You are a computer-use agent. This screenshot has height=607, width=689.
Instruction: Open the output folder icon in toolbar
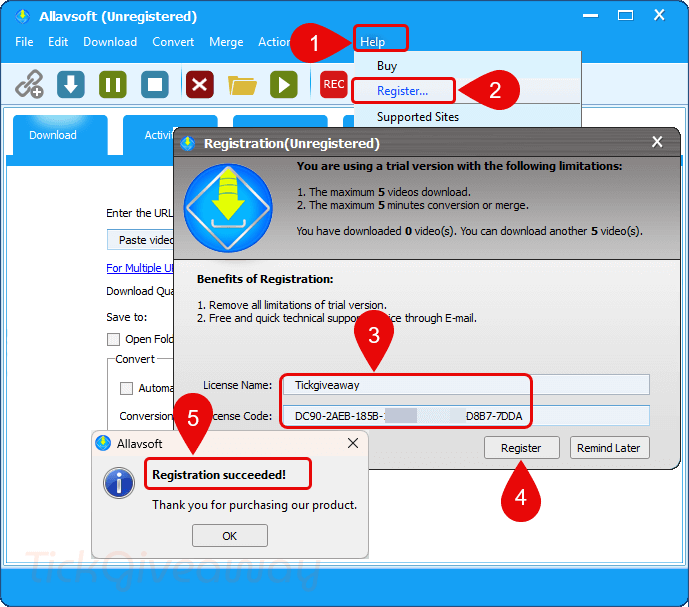pyautogui.click(x=242, y=85)
